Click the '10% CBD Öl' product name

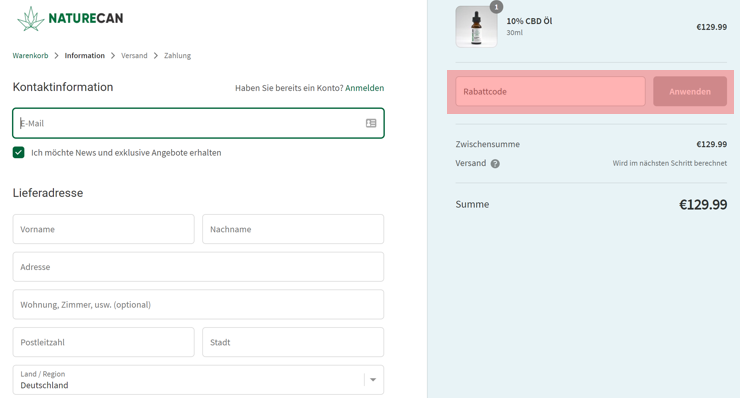click(x=529, y=21)
